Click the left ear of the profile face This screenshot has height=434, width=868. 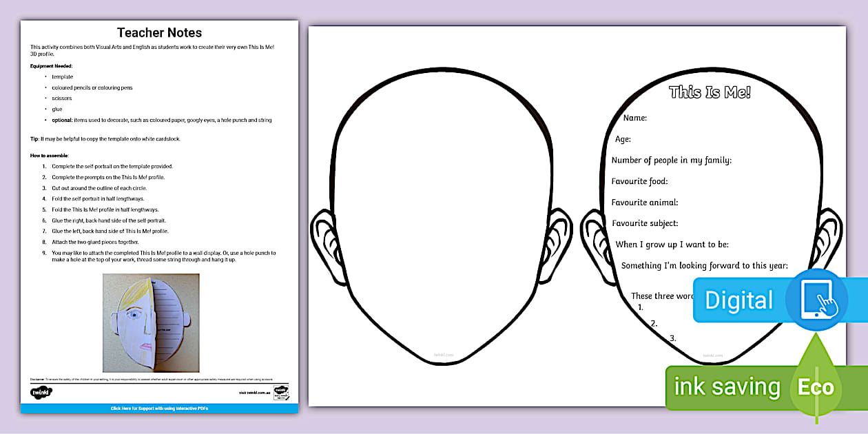coord(595,241)
